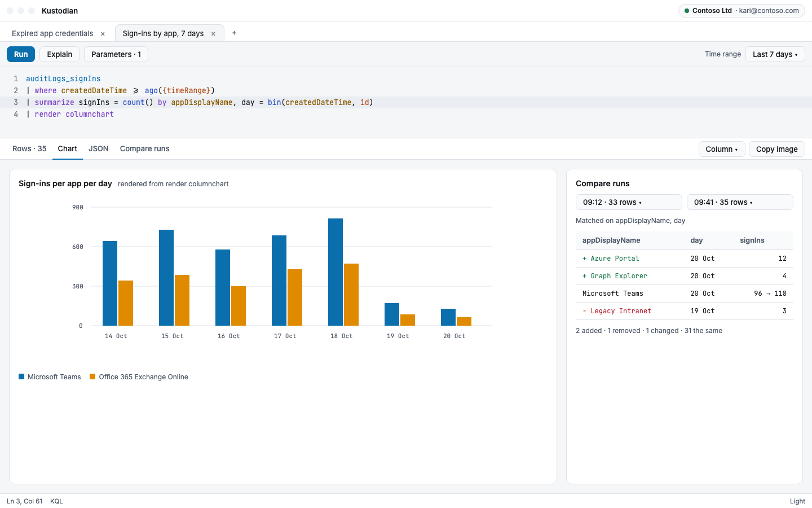812x508 pixels.
Task: Open the Column chart type dropdown
Action: pos(722,149)
